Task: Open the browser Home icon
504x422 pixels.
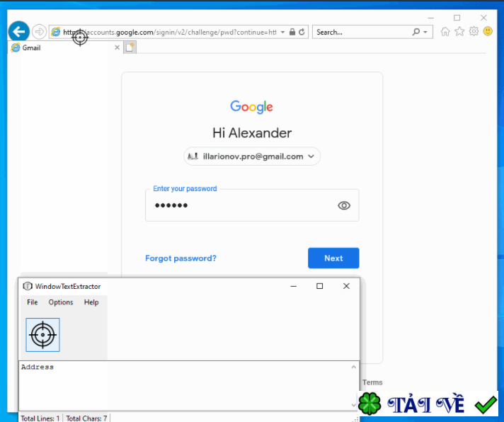Action: (445, 31)
